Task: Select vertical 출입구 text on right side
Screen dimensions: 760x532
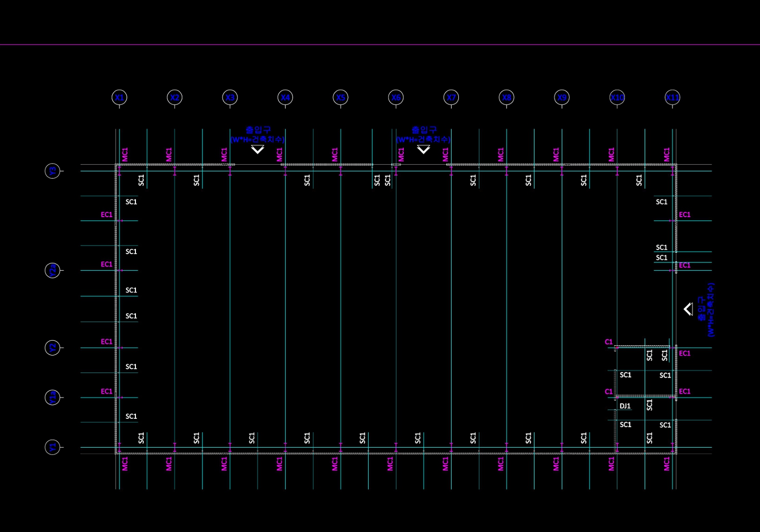Action: click(x=701, y=310)
